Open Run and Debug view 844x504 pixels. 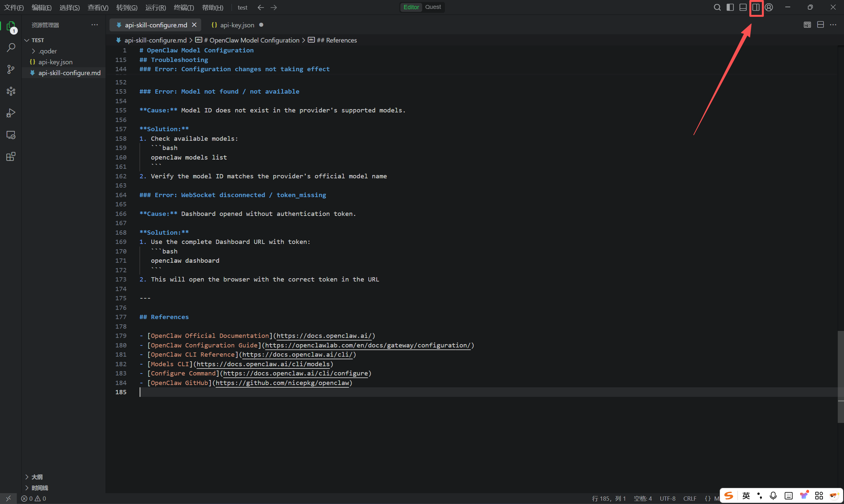[11, 113]
